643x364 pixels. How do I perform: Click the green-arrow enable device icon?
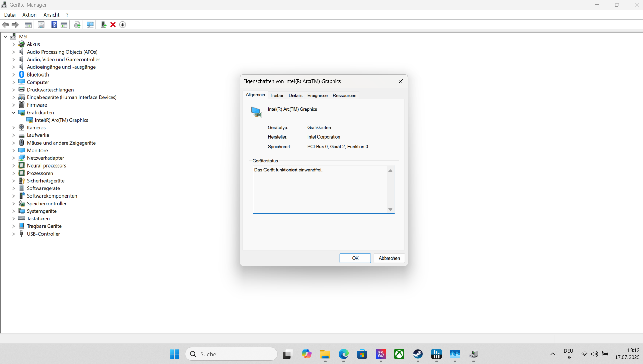pyautogui.click(x=104, y=25)
